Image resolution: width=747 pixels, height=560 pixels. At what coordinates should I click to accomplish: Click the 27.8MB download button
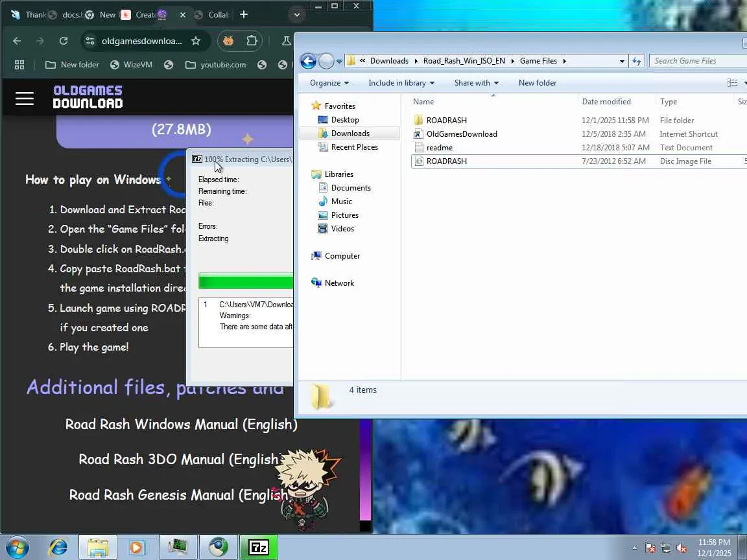pyautogui.click(x=175, y=133)
